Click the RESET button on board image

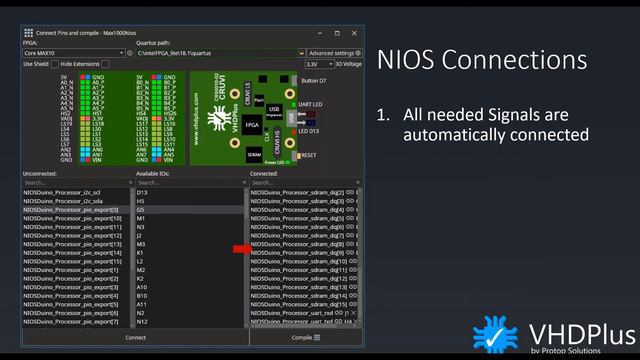click(295, 156)
